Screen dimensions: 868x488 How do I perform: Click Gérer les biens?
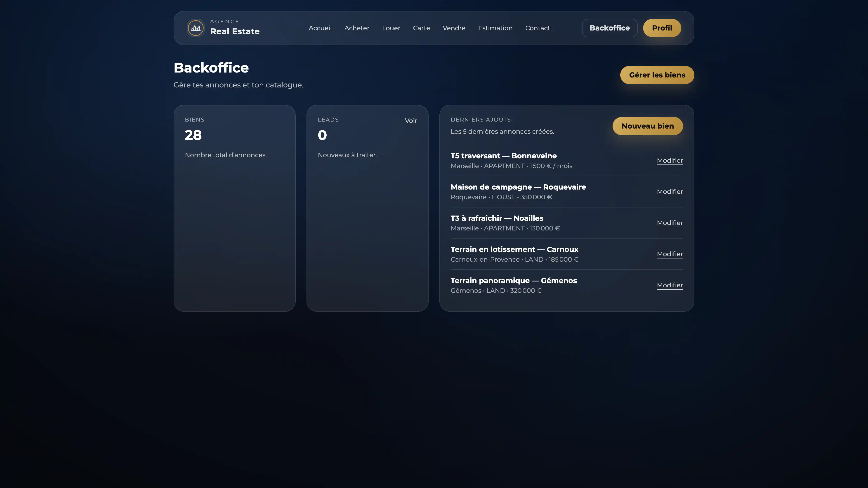coord(657,75)
